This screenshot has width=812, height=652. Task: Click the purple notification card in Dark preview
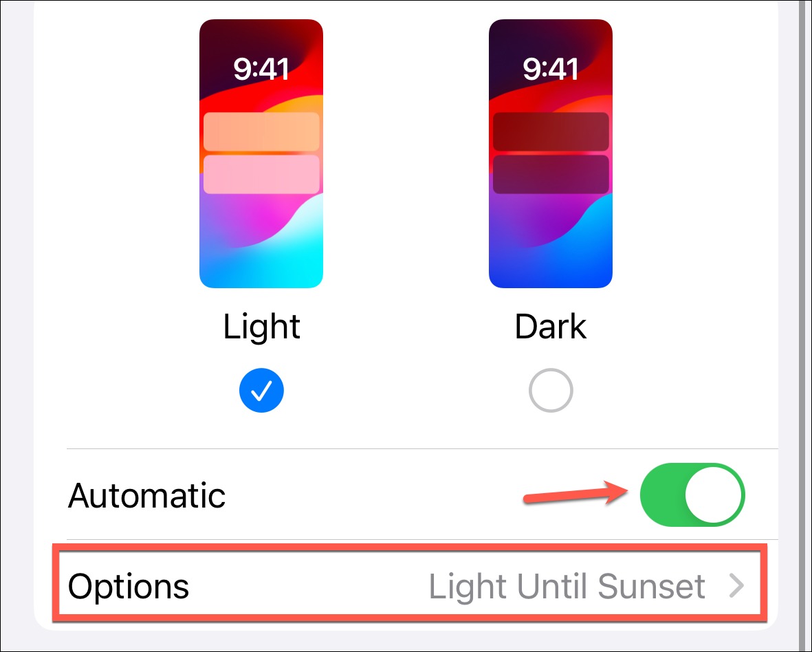coord(551,174)
